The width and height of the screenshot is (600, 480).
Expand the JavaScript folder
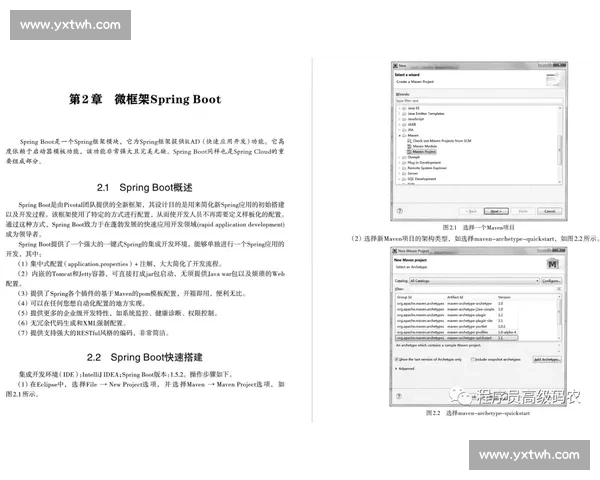[x=399, y=119]
